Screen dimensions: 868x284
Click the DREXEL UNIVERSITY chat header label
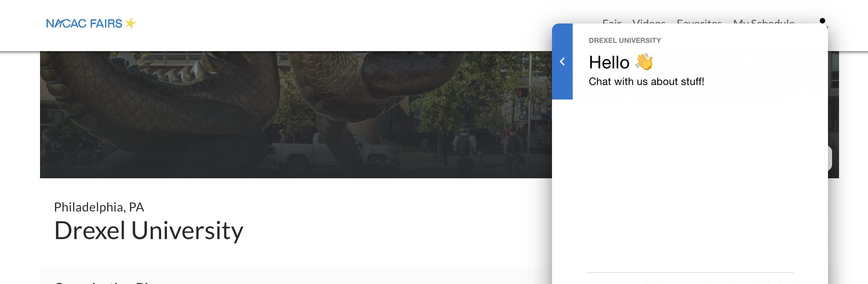click(625, 40)
